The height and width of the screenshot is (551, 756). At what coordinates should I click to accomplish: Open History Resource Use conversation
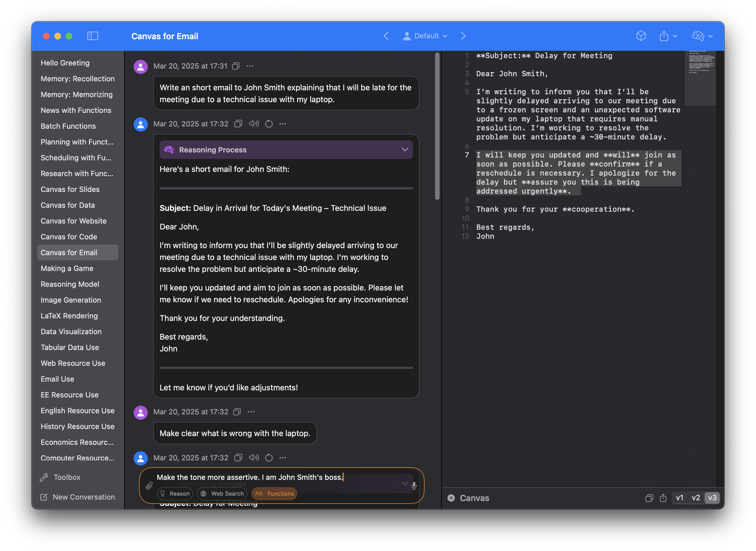point(78,427)
